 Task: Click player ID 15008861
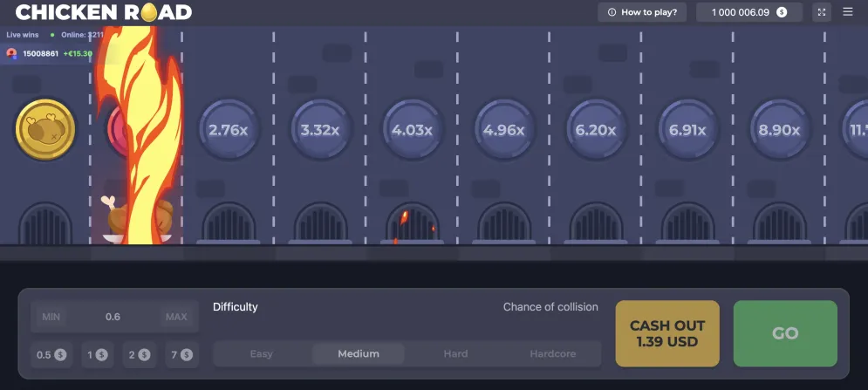point(41,54)
